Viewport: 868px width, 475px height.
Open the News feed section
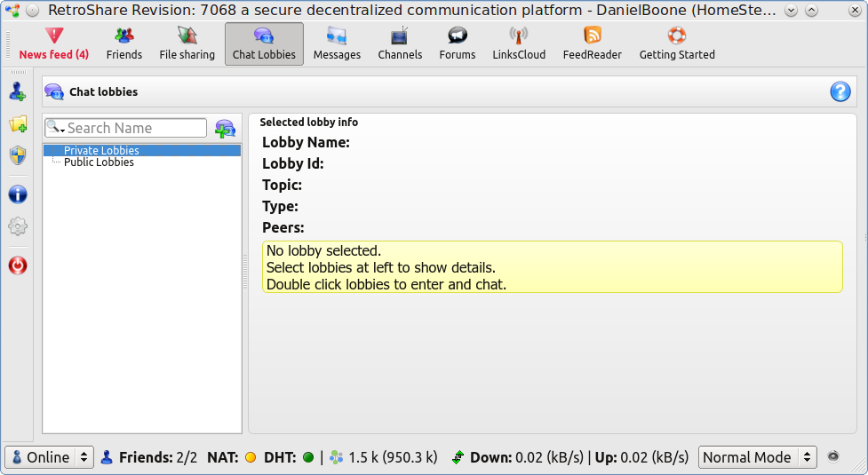[54, 44]
